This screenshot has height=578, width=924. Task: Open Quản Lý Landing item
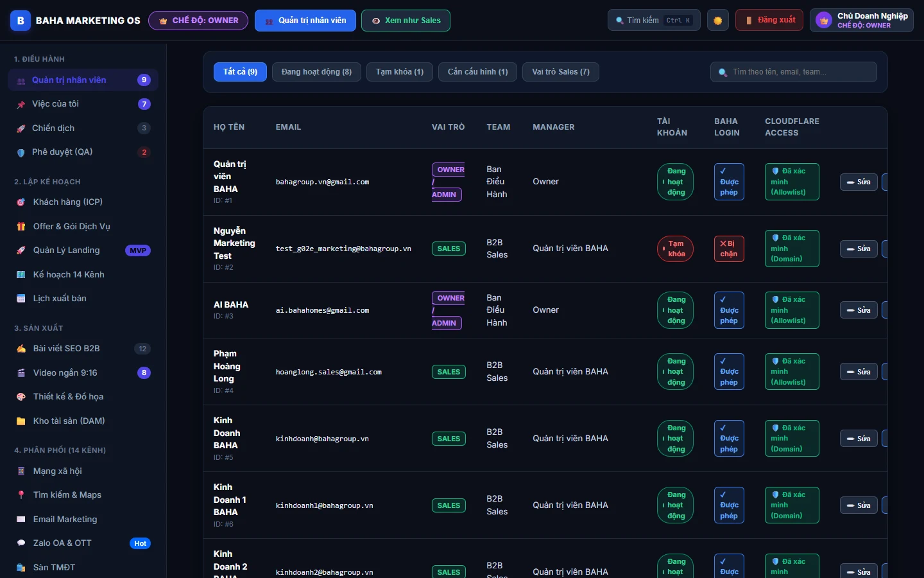coord(83,250)
